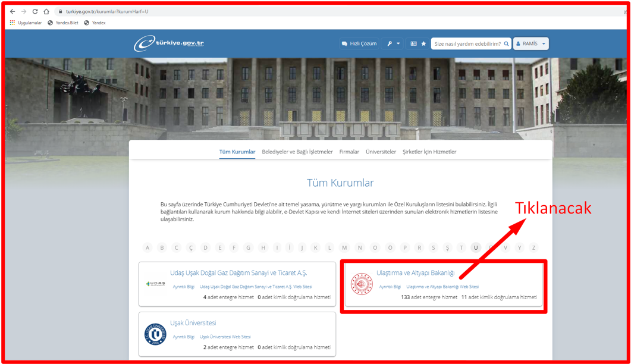Click the Ulaştırma ve Altyapı Bakanlığı emblem

coord(362,284)
